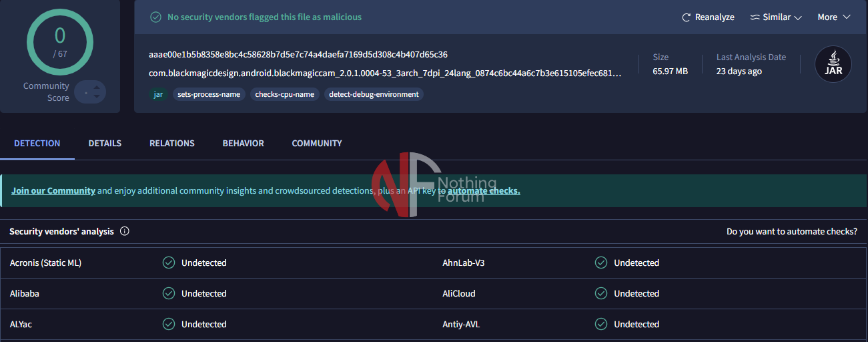This screenshot has width=868, height=342.
Task: Click 'Do you want to automate checks?'
Action: tap(792, 232)
